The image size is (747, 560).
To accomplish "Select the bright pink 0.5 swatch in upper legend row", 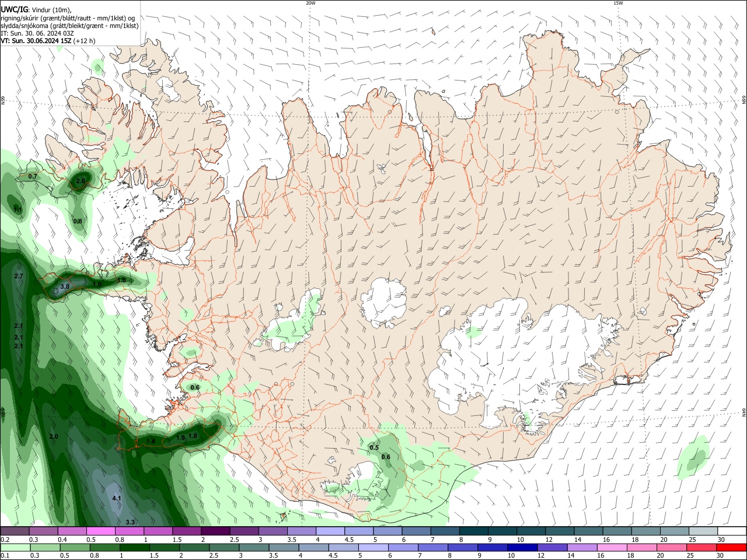I will (100, 531).
